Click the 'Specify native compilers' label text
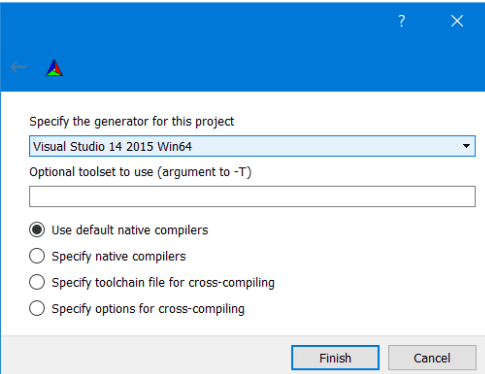Screen dimensions: 485x374 (x=118, y=256)
